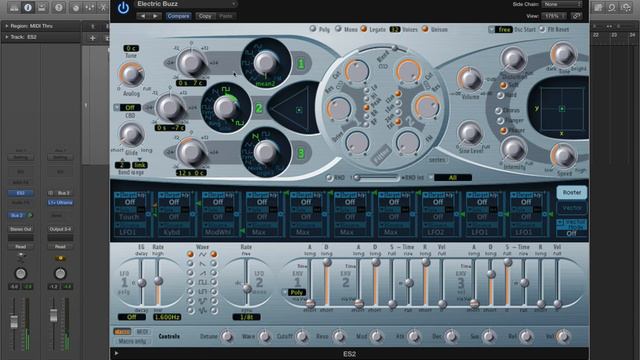This screenshot has width=640, height=360.
Task: Click the filter Blend slider handle
Action: click(x=395, y=48)
